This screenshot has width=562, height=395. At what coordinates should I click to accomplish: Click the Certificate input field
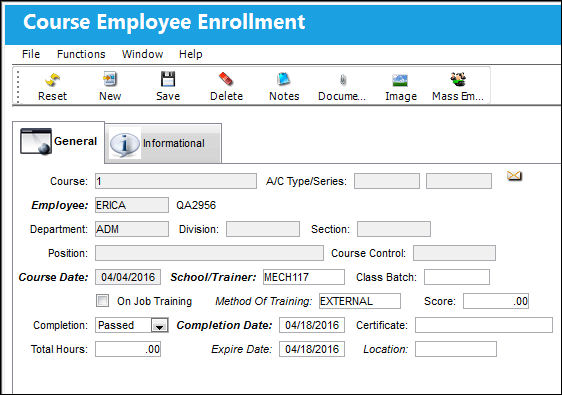484,325
